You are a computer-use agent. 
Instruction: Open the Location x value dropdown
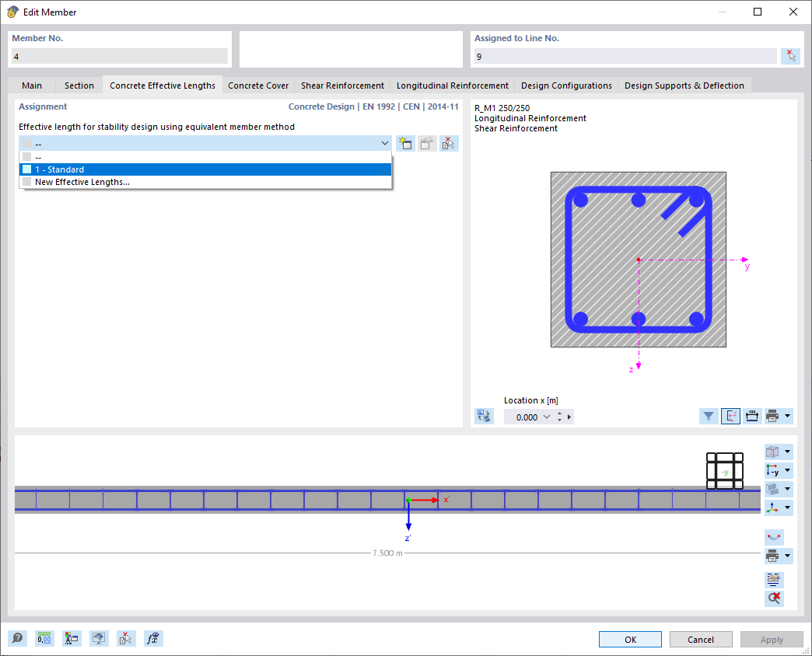point(546,417)
